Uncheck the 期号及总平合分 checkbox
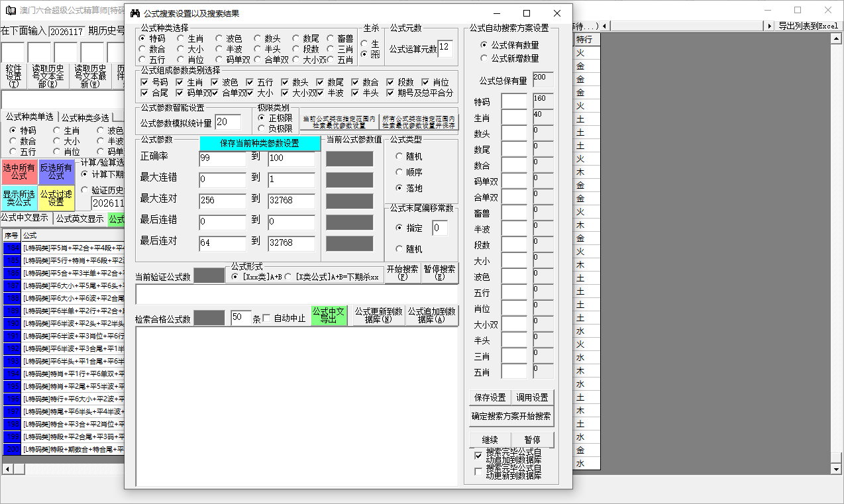Image resolution: width=844 pixels, height=504 pixels. point(390,93)
